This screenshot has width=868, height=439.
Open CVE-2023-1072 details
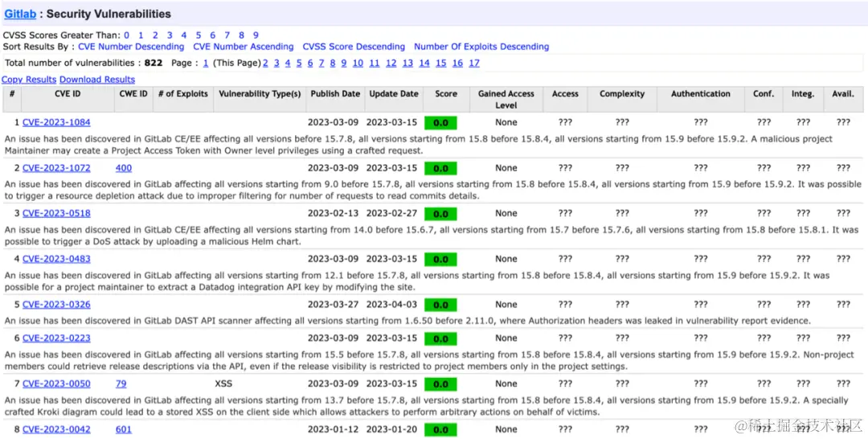coord(56,168)
